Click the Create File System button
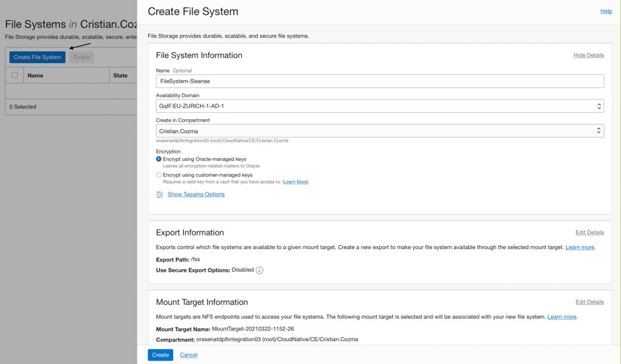Image resolution: width=621 pixels, height=364 pixels. [37, 57]
